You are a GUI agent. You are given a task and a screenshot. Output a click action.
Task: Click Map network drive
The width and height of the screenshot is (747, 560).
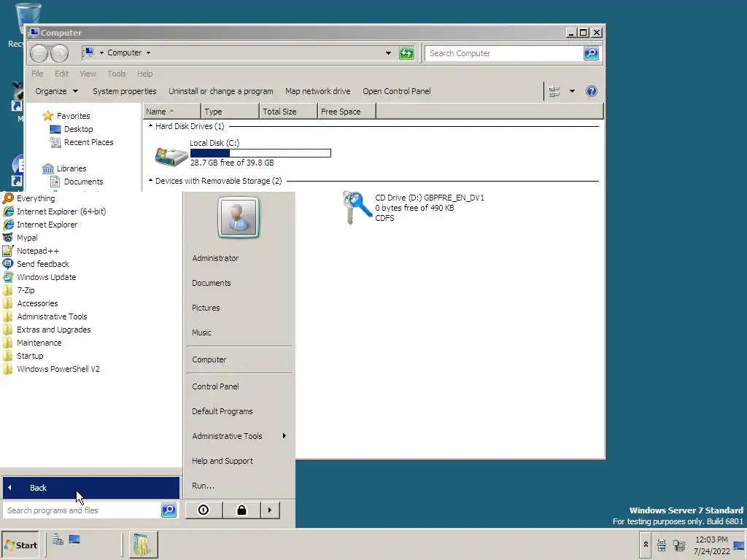click(317, 91)
